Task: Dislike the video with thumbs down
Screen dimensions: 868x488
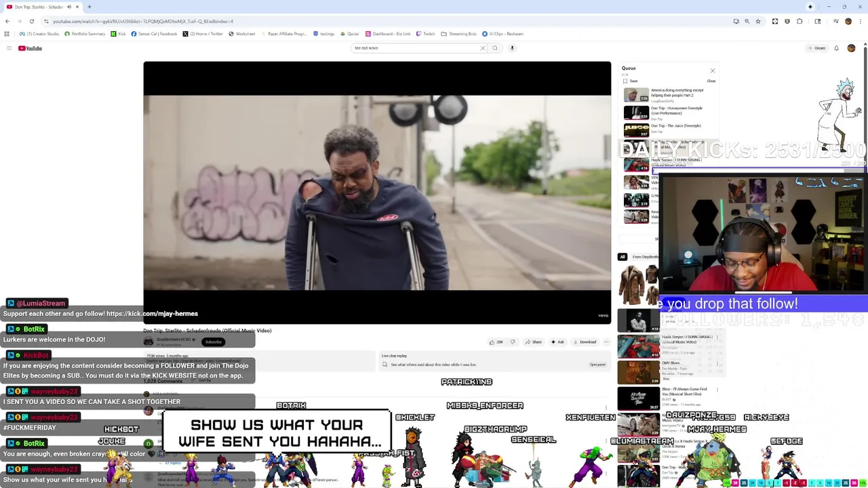Action: pyautogui.click(x=513, y=342)
